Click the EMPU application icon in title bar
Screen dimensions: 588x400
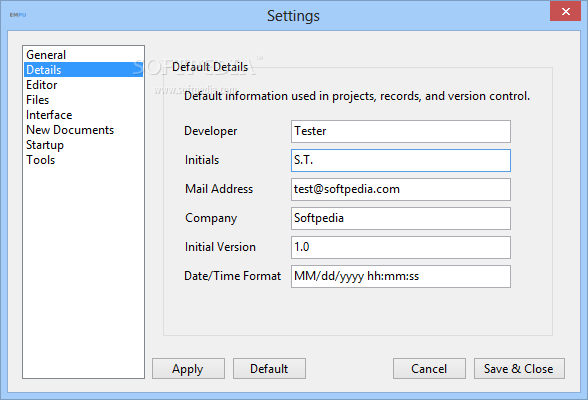18,15
